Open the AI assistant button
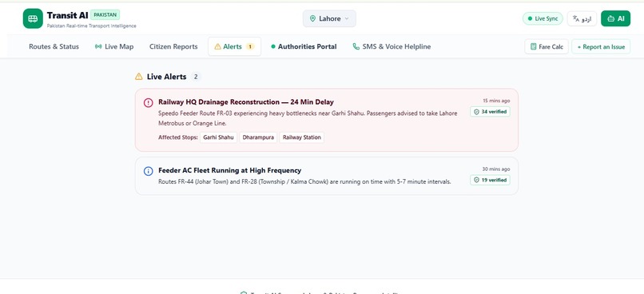The height and width of the screenshot is (294, 644). (615, 18)
